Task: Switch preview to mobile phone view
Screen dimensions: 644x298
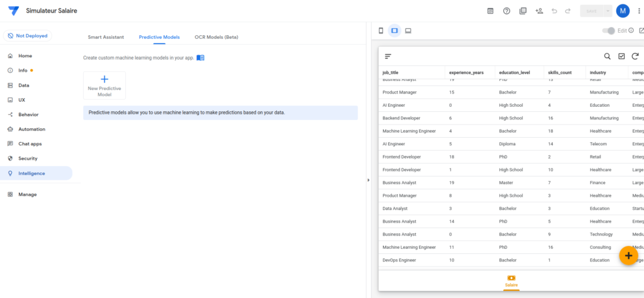Action: point(380,31)
